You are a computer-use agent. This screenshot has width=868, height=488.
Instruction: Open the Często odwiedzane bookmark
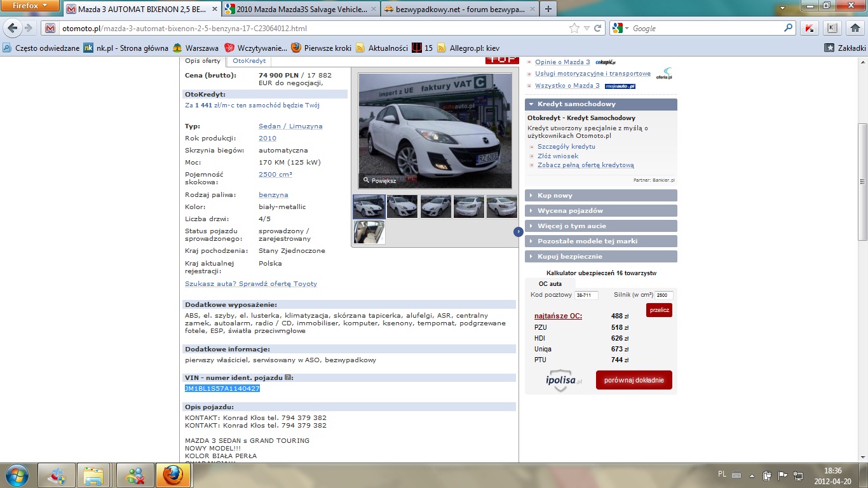(x=41, y=48)
